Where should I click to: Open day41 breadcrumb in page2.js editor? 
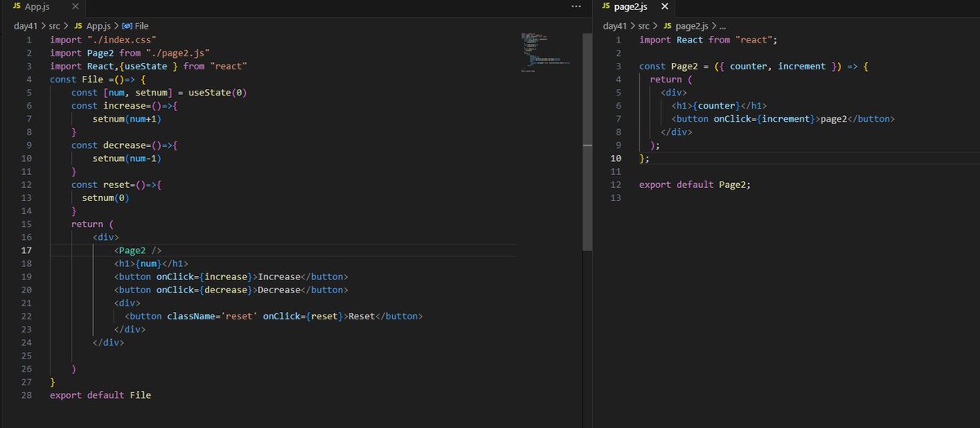click(616, 26)
